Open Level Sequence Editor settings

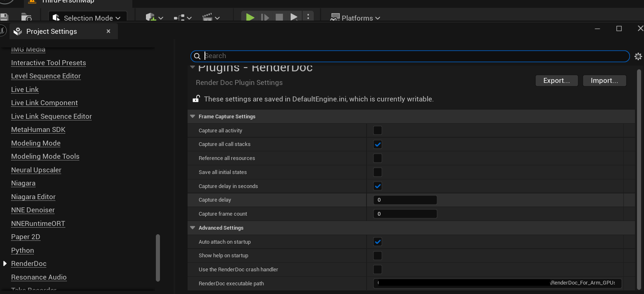(46, 76)
